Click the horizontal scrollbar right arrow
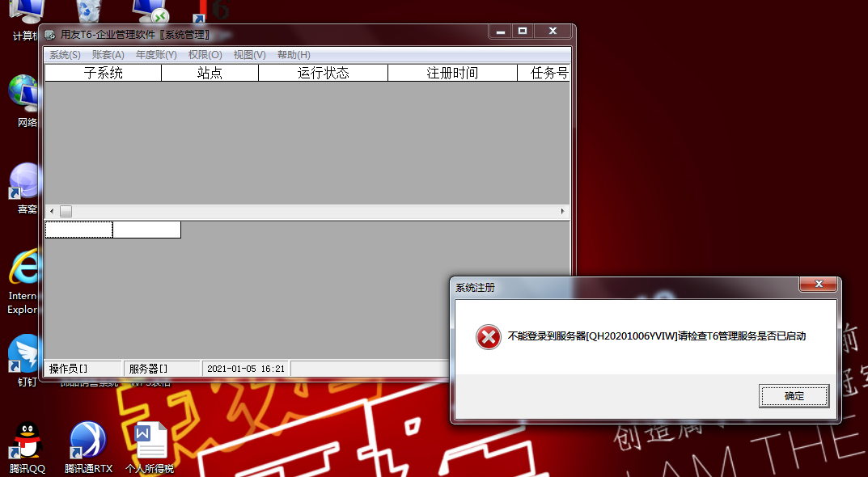 (562, 211)
